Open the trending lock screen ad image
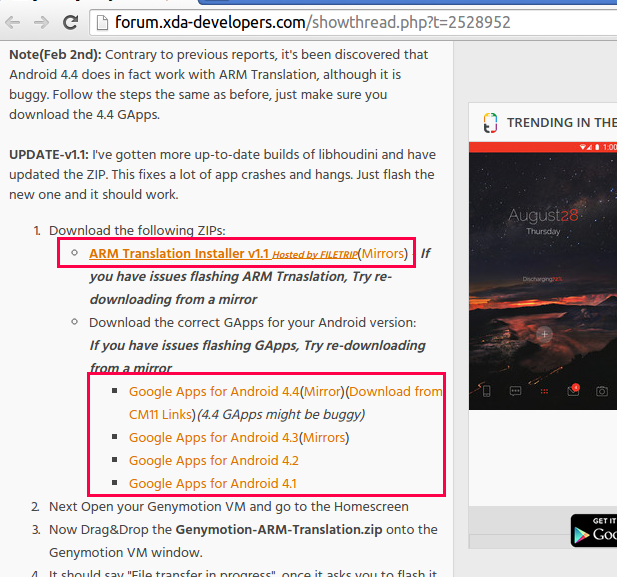 (543, 276)
